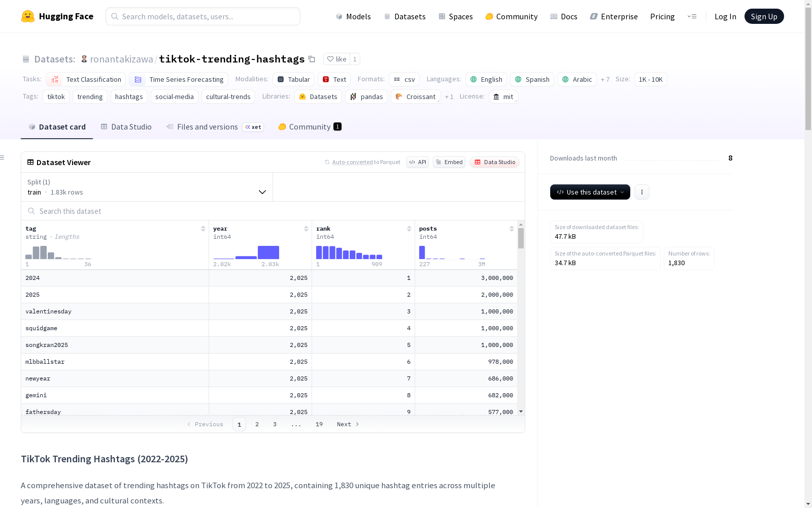Copy the dataset name with the copy icon
The image size is (812, 508).
[x=312, y=59]
